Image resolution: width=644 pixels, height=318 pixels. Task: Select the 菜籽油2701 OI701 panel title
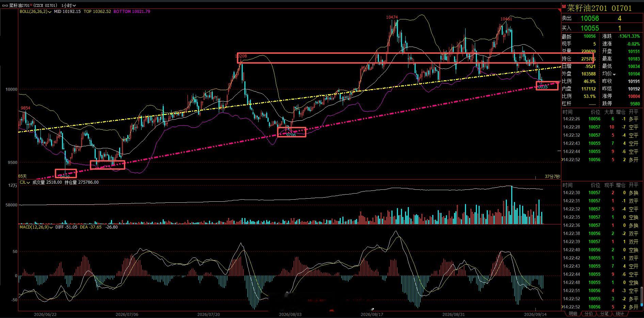tap(599, 8)
